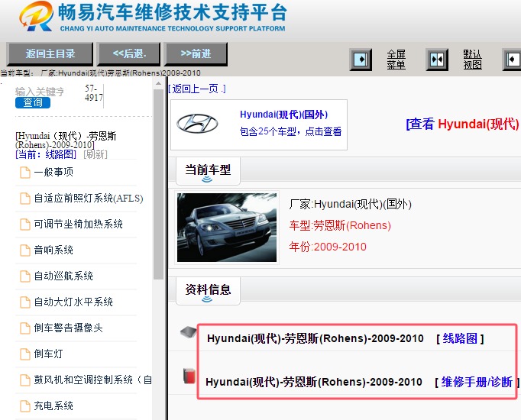Viewport: 521px width, 420px height.
Task: Open the 可调节坐椅加热系统 item
Action: click(78, 224)
